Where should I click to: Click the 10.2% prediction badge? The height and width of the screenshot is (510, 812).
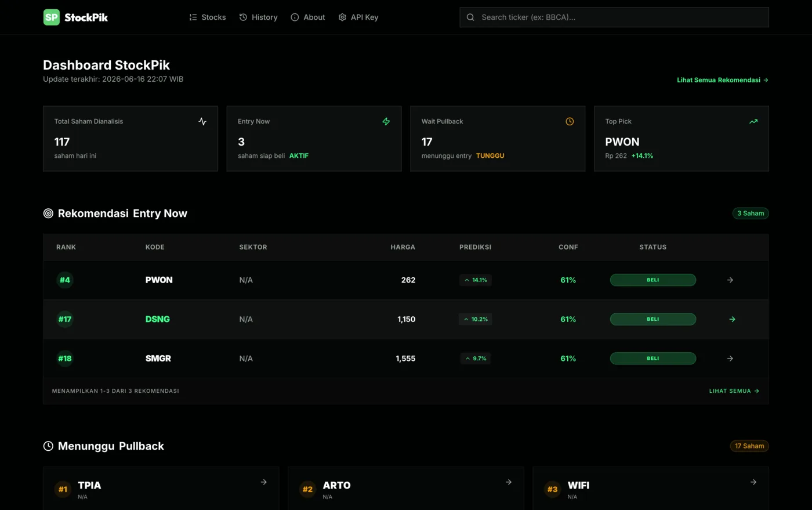pyautogui.click(x=476, y=319)
